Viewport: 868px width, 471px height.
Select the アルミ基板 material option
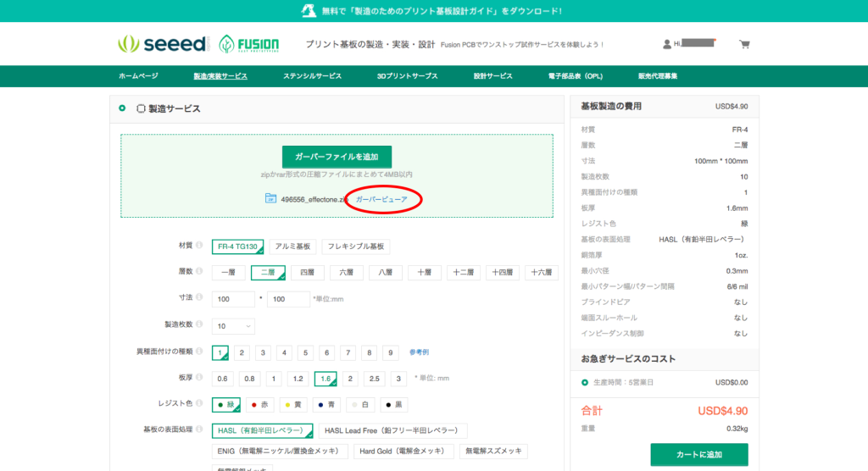[x=293, y=247]
